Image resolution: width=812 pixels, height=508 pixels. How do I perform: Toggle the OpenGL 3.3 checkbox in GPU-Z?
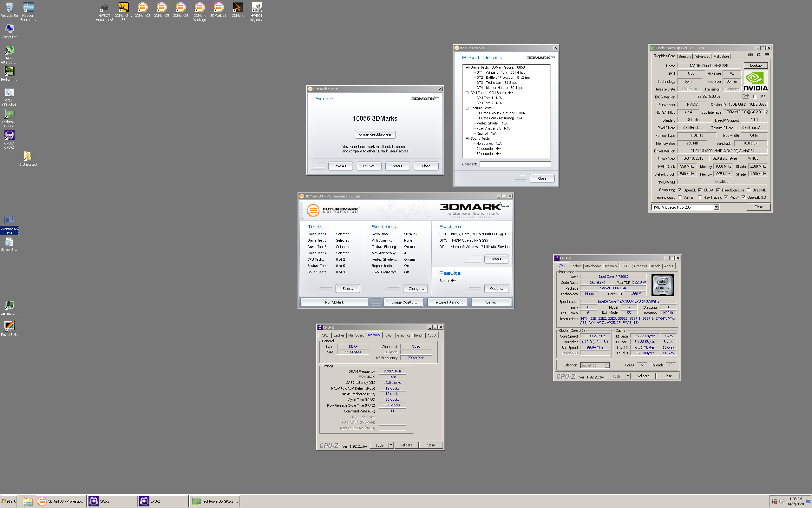point(743,197)
